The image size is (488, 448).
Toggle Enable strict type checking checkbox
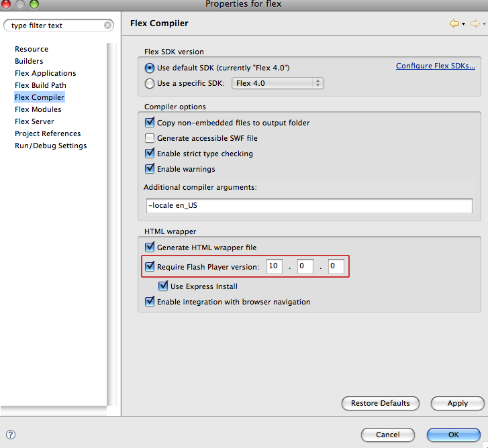coord(150,154)
